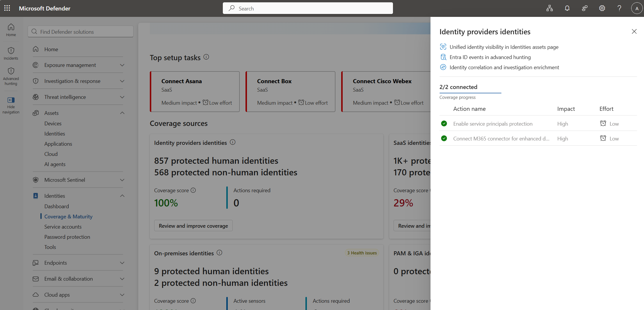The height and width of the screenshot is (310, 644).
Task: Expand Microsoft Sentinel chevron
Action: point(122,180)
